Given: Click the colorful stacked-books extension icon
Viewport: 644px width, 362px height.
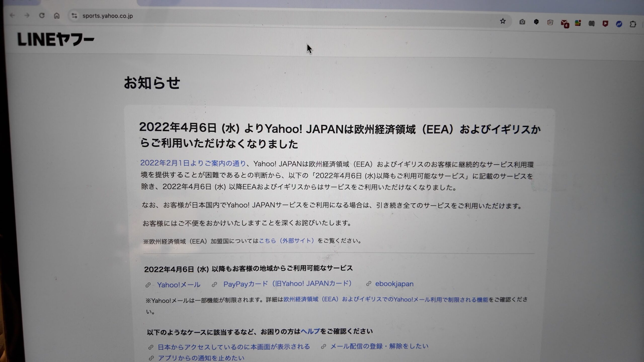Looking at the screenshot, I should [578, 23].
